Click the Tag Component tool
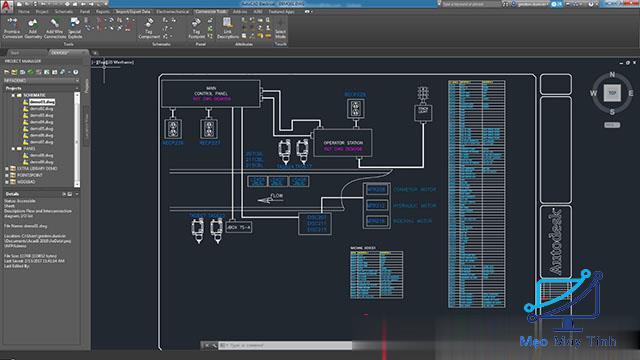Screen dimensions: 640x360 click(149, 28)
